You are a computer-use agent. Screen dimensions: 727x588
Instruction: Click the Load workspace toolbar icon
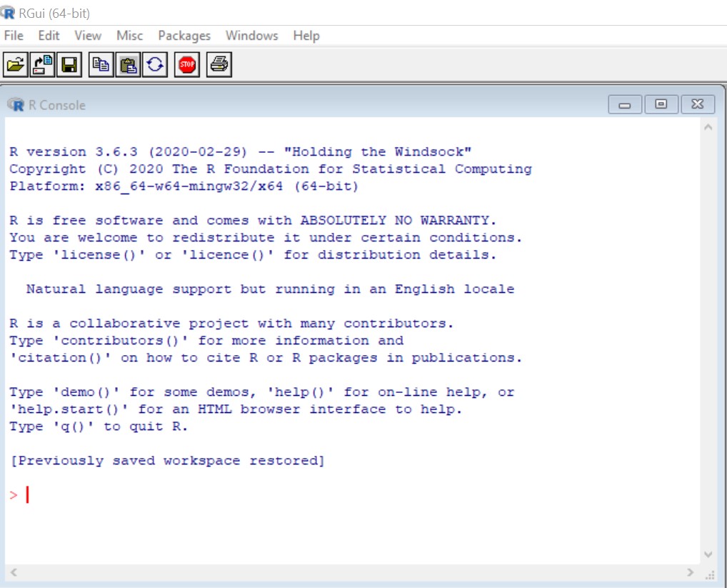[42, 64]
